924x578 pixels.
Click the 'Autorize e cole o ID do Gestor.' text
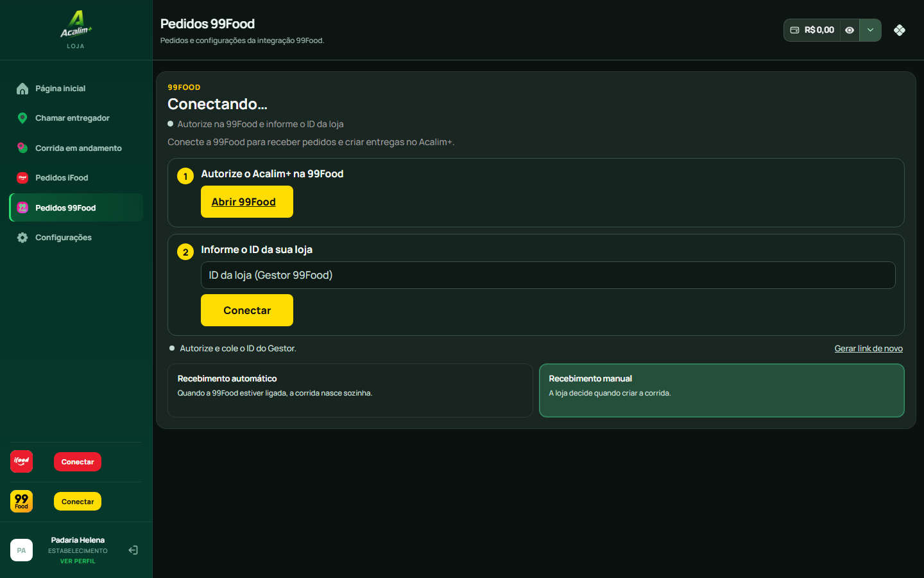(x=238, y=349)
